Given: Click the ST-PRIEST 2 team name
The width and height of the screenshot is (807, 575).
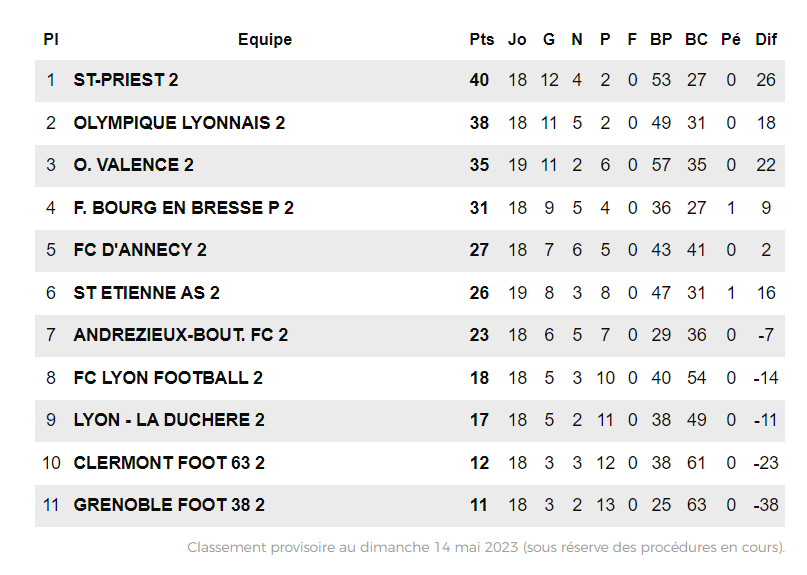Looking at the screenshot, I should pyautogui.click(x=126, y=80).
